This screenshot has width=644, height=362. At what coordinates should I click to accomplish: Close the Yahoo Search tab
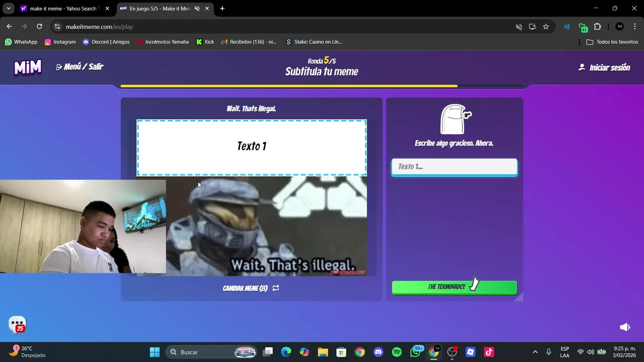(107, 9)
